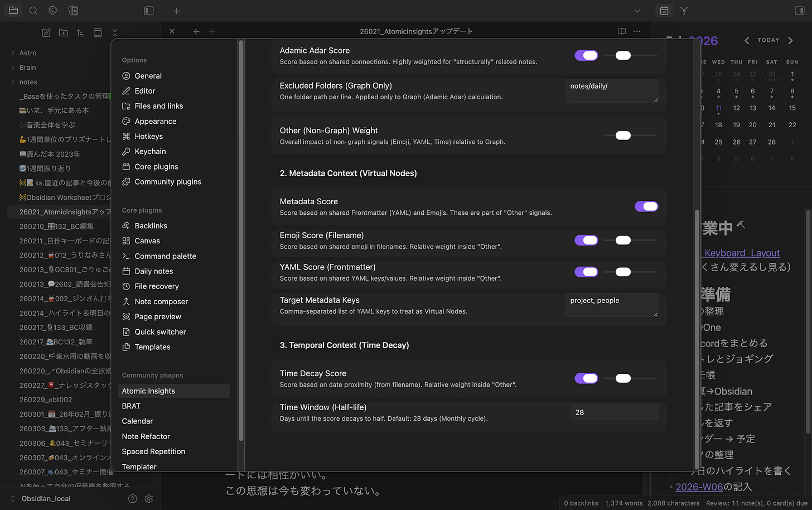Toggle Adamic Adar Score switch

click(586, 55)
